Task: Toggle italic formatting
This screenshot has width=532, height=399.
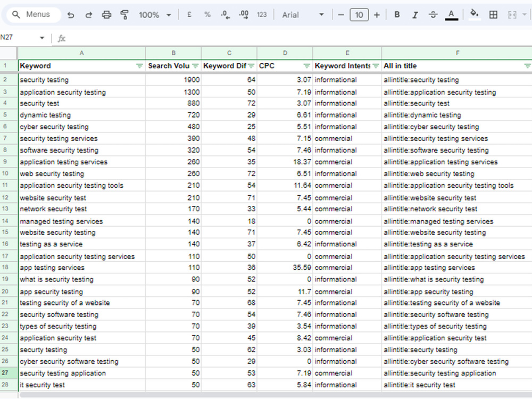Action: click(x=415, y=15)
